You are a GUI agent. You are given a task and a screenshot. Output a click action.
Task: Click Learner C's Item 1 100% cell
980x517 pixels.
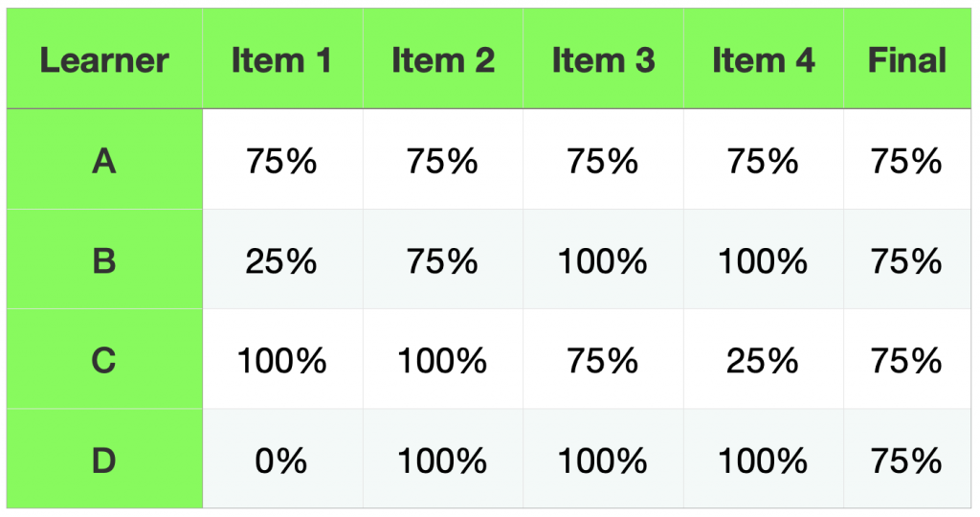[281, 360]
